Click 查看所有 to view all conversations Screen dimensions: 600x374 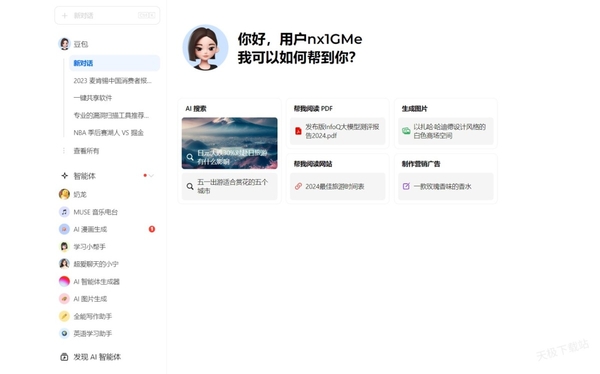pyautogui.click(x=86, y=151)
